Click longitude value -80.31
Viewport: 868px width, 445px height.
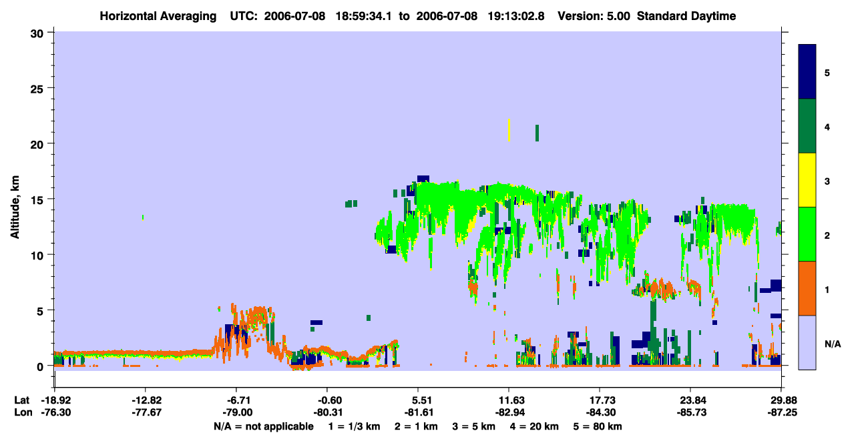pyautogui.click(x=327, y=413)
